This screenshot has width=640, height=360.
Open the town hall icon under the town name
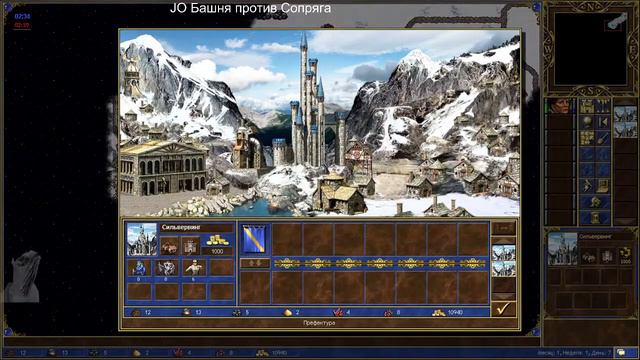pyautogui.click(x=169, y=246)
